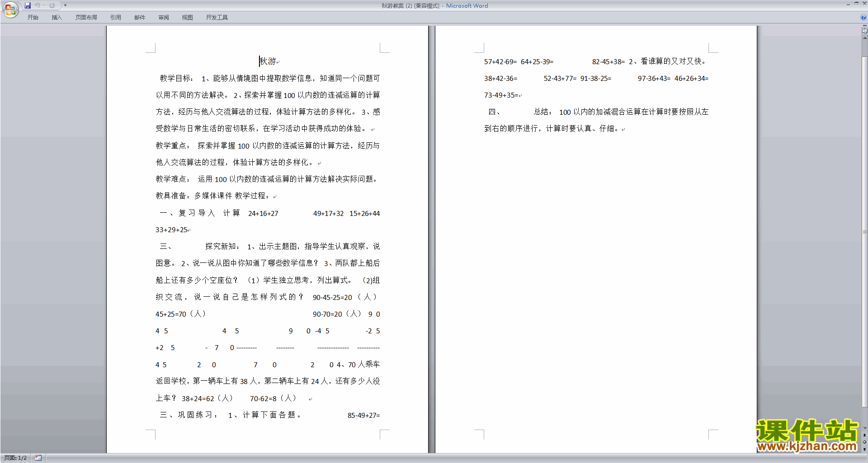Click the text 教学重点： in the document
Image resolution: width=868 pixels, height=463 pixels.
point(173,145)
